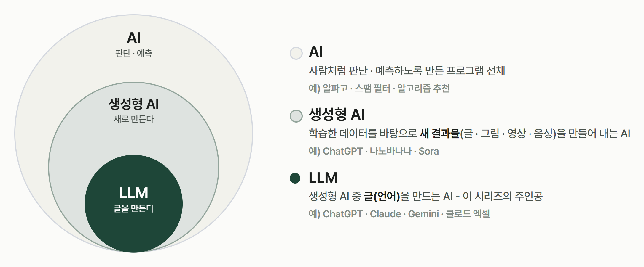Click the 생성형 AI label inside the middle circle
Viewport: 644px width, 267px height.
tap(134, 104)
